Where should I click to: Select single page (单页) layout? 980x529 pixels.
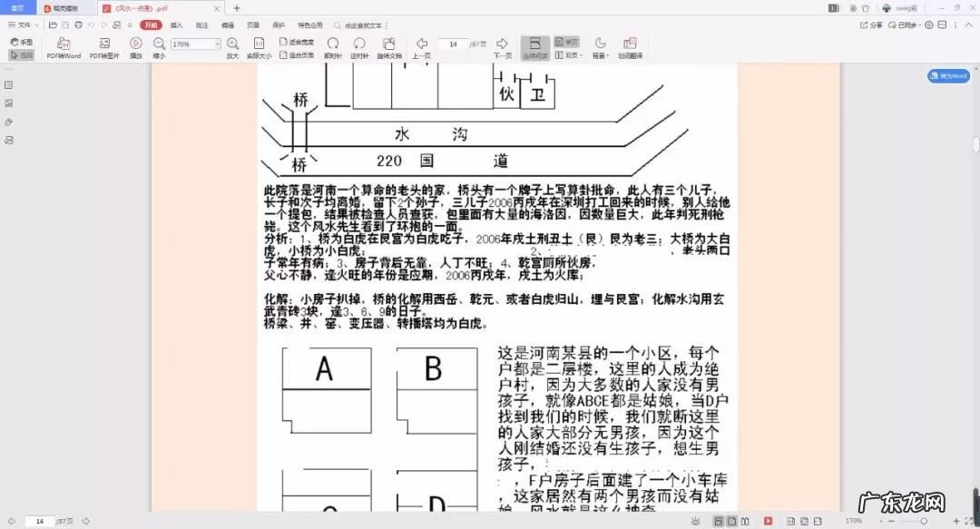567,42
